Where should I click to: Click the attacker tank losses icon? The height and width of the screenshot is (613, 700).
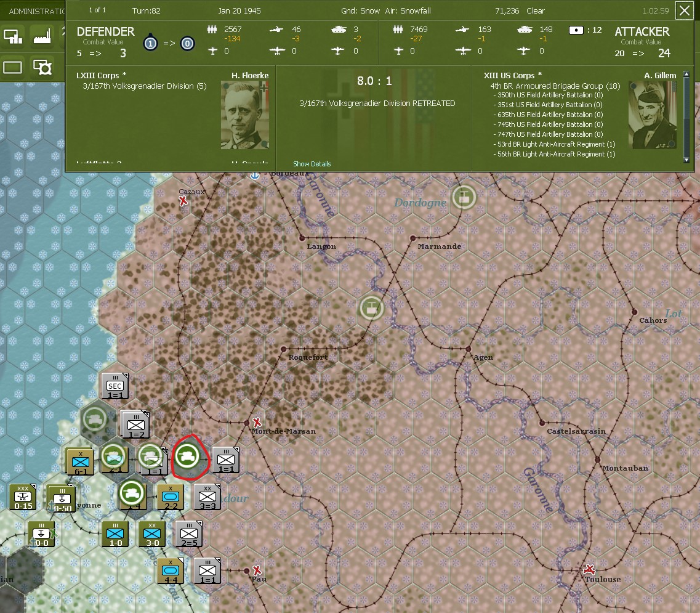click(x=525, y=30)
